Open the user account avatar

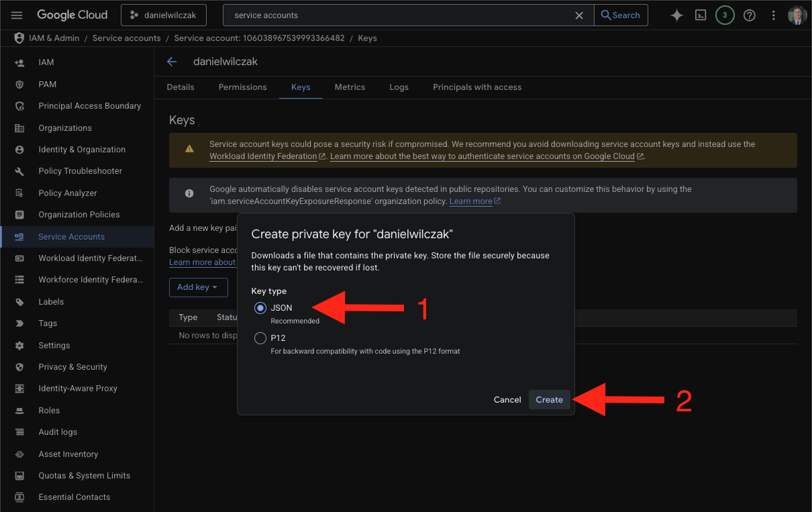(797, 15)
